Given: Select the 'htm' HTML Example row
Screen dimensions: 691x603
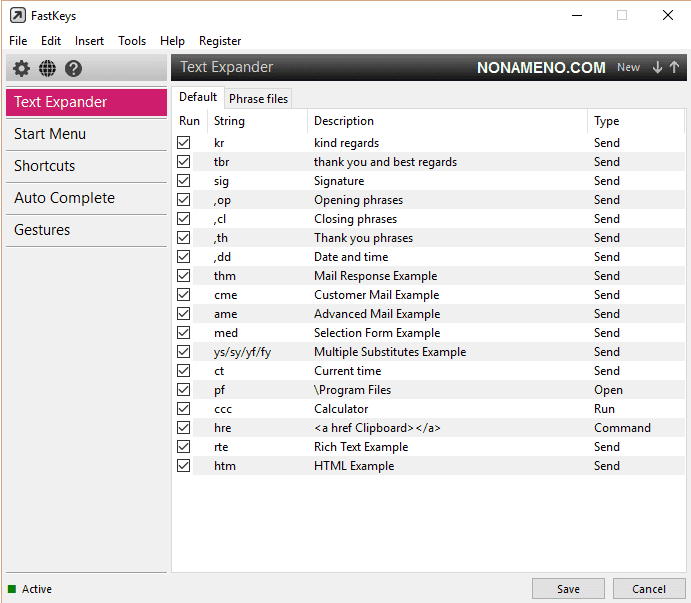Looking at the screenshot, I should [x=354, y=466].
